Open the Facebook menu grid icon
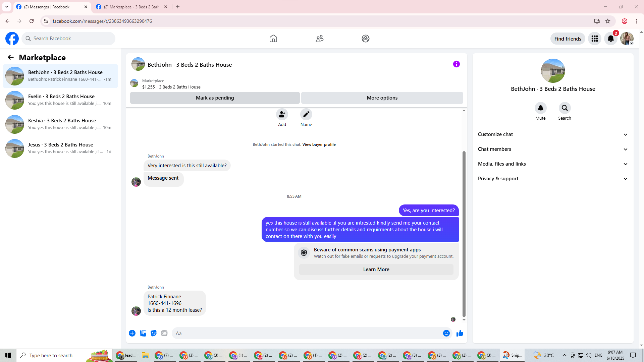This screenshot has width=644, height=362. [595, 39]
